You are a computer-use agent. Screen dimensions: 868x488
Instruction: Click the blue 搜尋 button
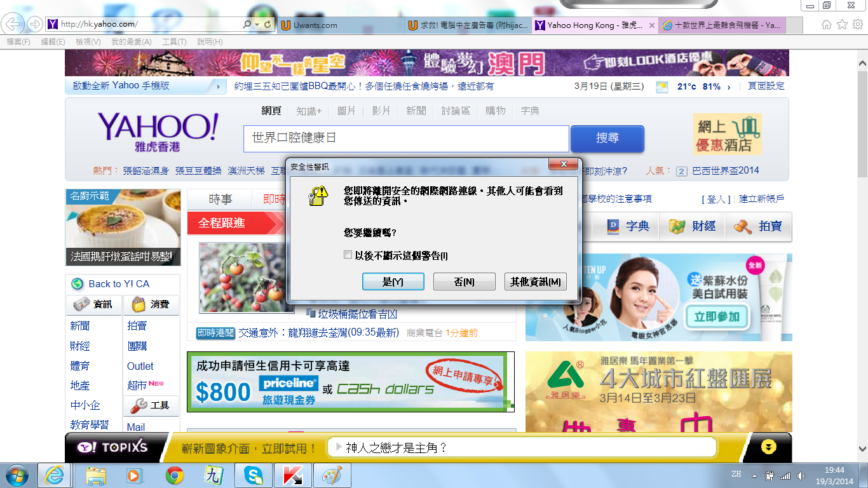[607, 139]
